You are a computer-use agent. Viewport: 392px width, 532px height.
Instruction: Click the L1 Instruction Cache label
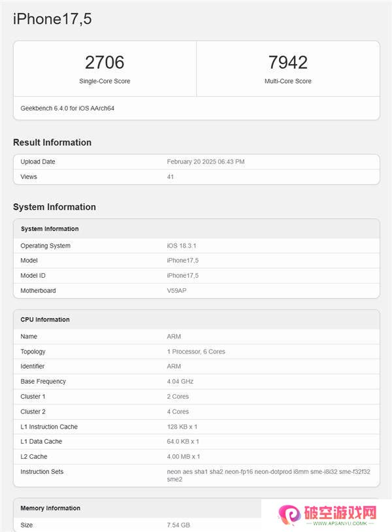(49, 427)
